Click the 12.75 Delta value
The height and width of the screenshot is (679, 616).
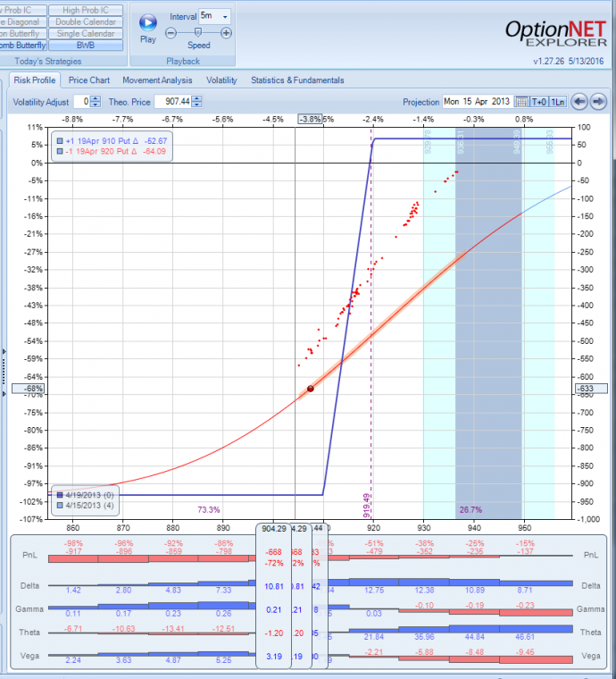pyautogui.click(x=374, y=591)
